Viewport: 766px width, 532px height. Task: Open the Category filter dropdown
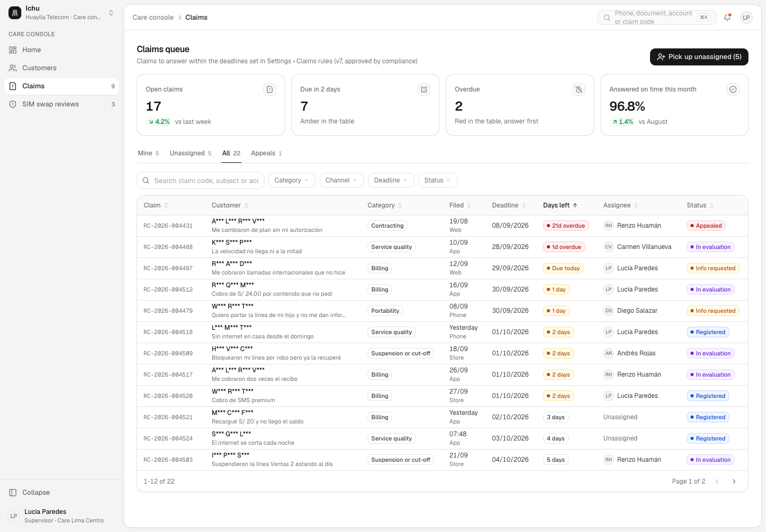click(x=292, y=180)
